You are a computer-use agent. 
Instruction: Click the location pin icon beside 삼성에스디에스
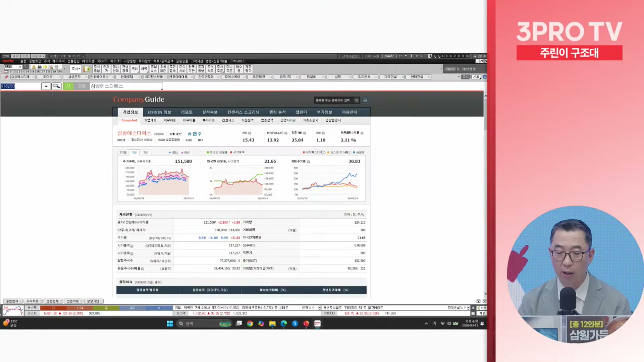pos(200,134)
